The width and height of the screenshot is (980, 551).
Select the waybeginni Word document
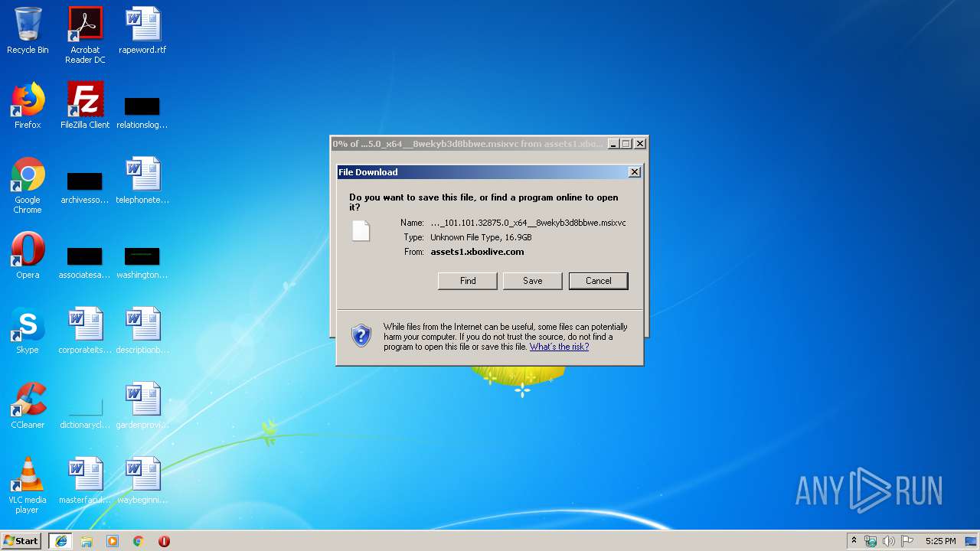142,481
